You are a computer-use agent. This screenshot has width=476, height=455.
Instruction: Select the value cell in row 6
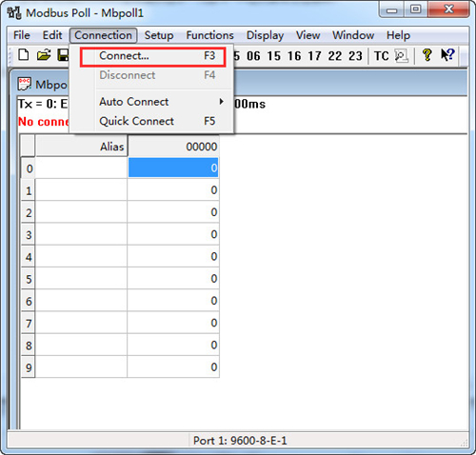(173, 300)
